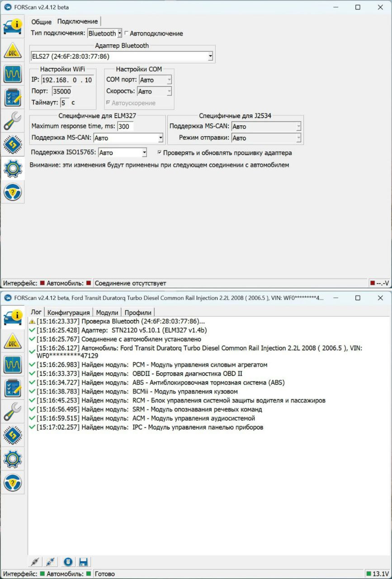Select log line RCM module found
Viewport: 392px width, 579px height.
[177, 401]
